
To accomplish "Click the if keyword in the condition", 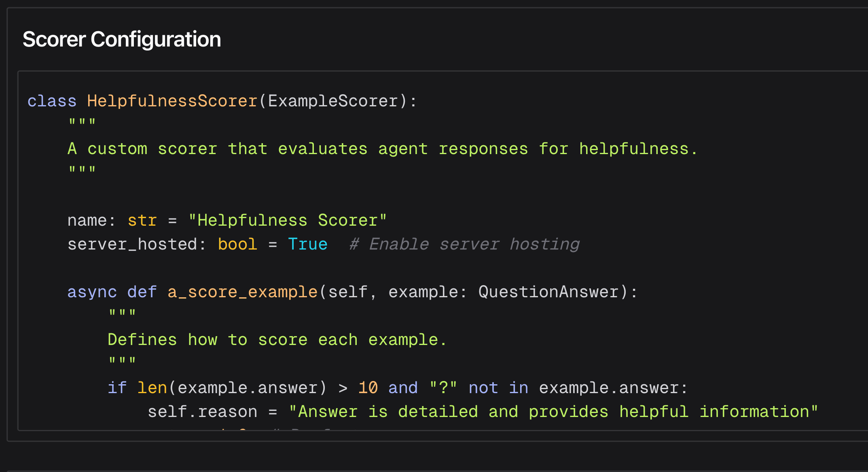I will 117,387.
